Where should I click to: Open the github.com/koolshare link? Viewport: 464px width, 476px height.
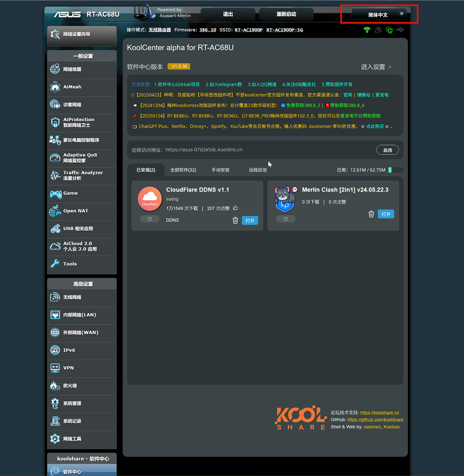pos(375,420)
